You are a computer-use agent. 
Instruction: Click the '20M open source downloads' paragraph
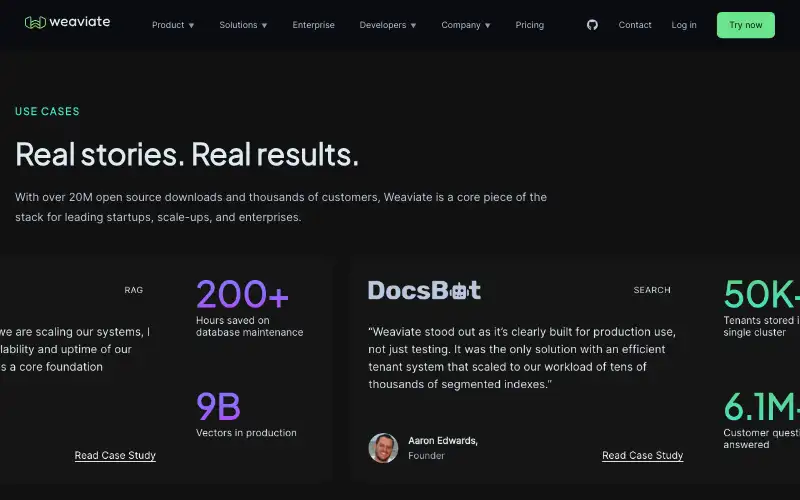tap(281, 207)
